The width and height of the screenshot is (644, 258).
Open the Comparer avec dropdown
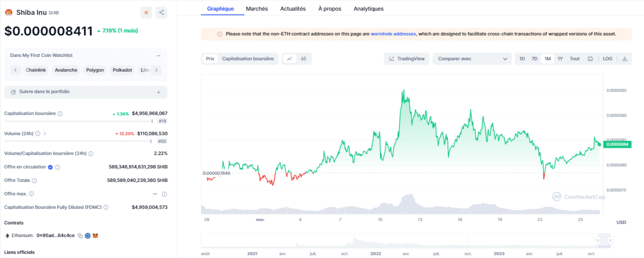click(472, 59)
